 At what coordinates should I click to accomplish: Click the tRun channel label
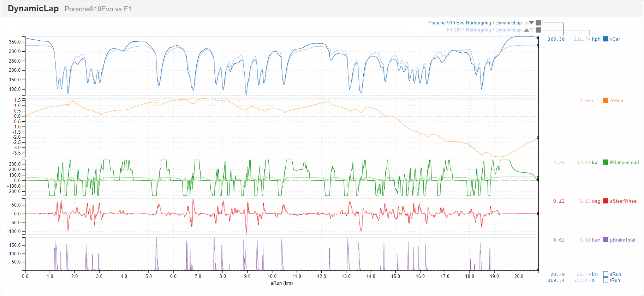[x=615, y=280]
